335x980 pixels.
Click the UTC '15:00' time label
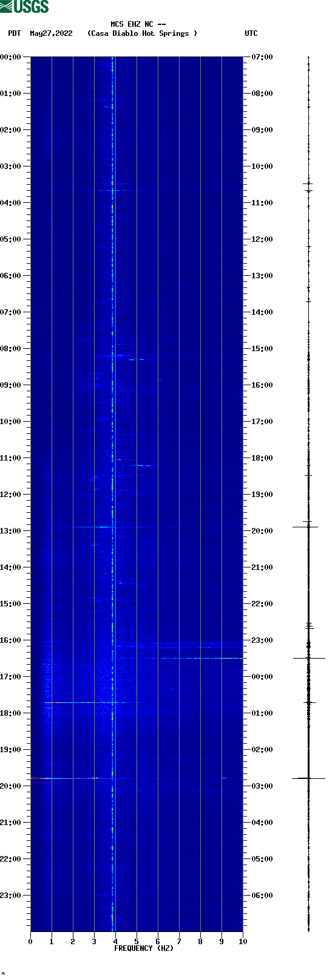pyautogui.click(x=262, y=349)
